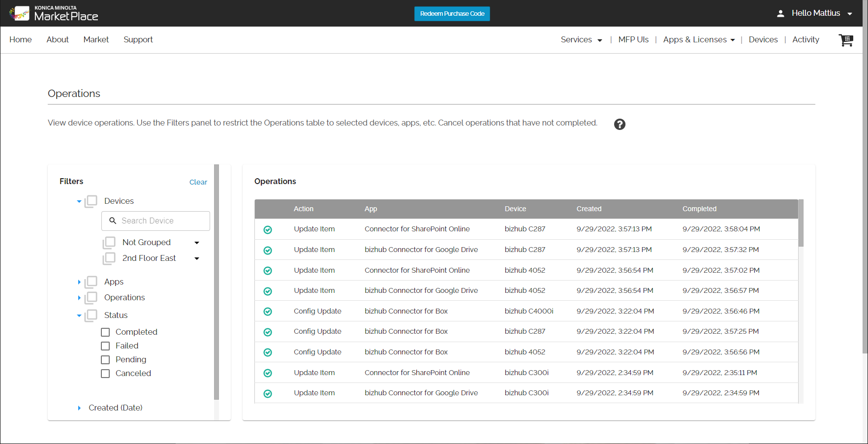Expand the Created (Date) filter
Screen dimensions: 868x444
pyautogui.click(x=79, y=408)
